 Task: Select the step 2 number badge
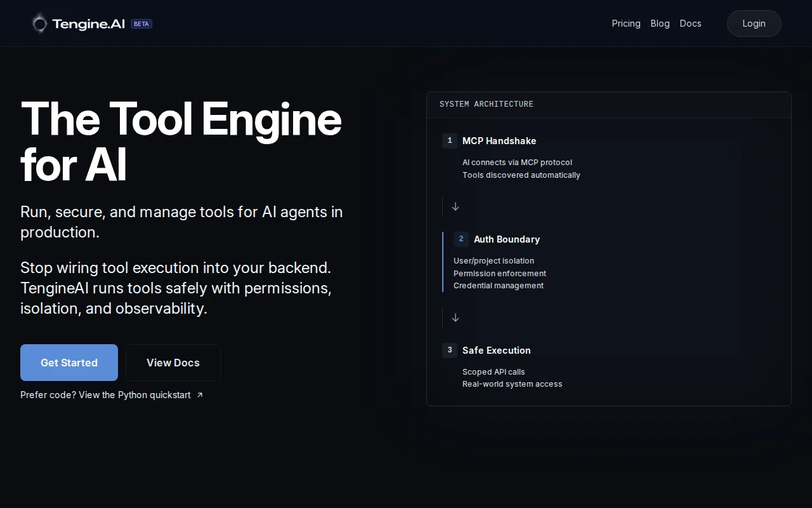461,239
